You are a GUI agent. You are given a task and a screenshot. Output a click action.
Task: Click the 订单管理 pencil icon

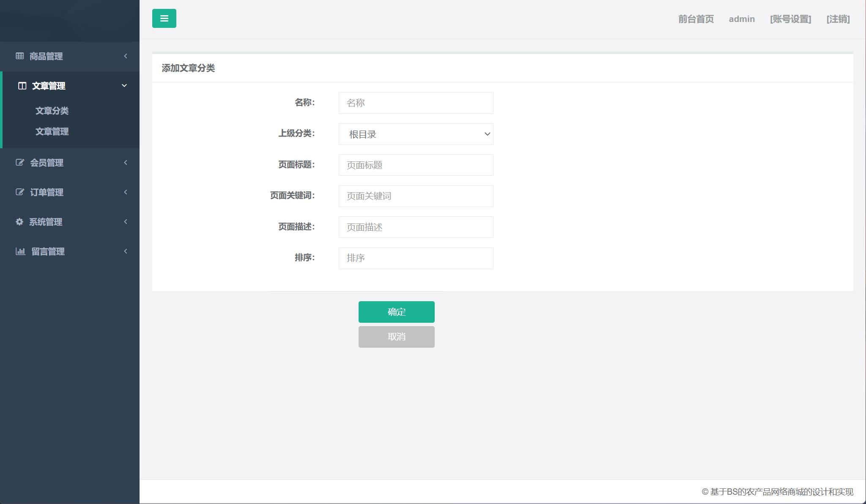coord(20,192)
